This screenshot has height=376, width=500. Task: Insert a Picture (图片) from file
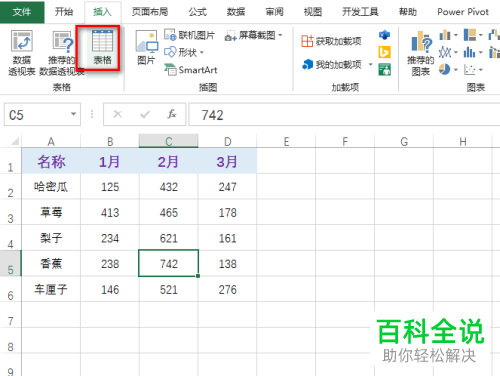[x=147, y=47]
